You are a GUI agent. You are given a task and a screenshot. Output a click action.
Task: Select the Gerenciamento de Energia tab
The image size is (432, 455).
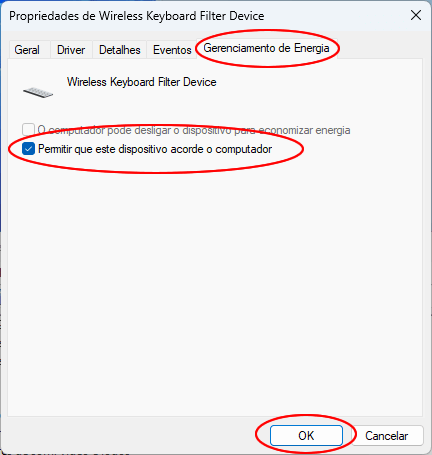click(x=266, y=48)
